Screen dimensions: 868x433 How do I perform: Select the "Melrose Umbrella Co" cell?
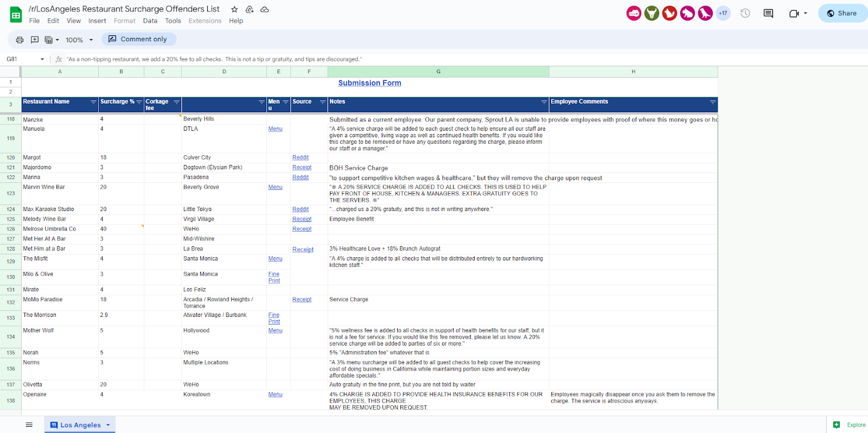tap(60, 229)
